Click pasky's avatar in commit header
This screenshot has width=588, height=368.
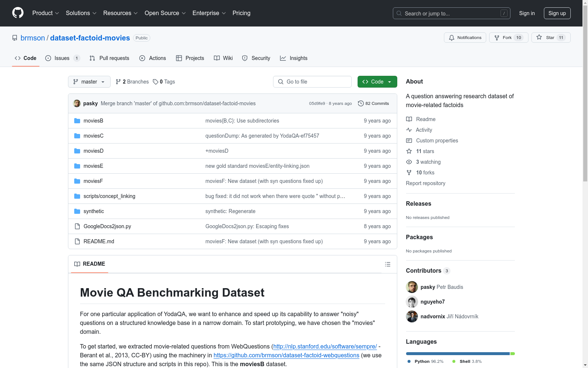pos(77,103)
